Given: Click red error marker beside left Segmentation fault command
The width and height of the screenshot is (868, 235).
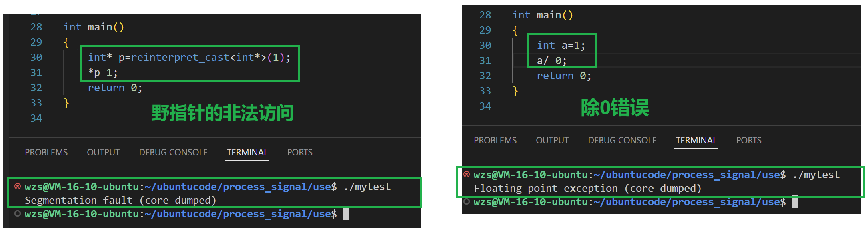Looking at the screenshot, I should [18, 186].
